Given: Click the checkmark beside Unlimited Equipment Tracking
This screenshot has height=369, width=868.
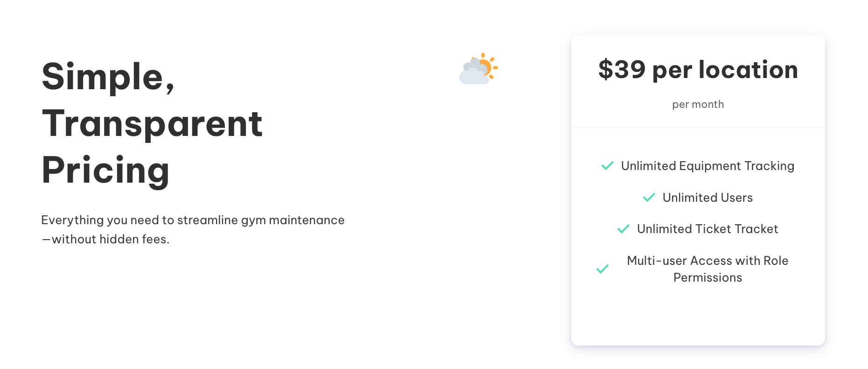Looking at the screenshot, I should [x=607, y=166].
